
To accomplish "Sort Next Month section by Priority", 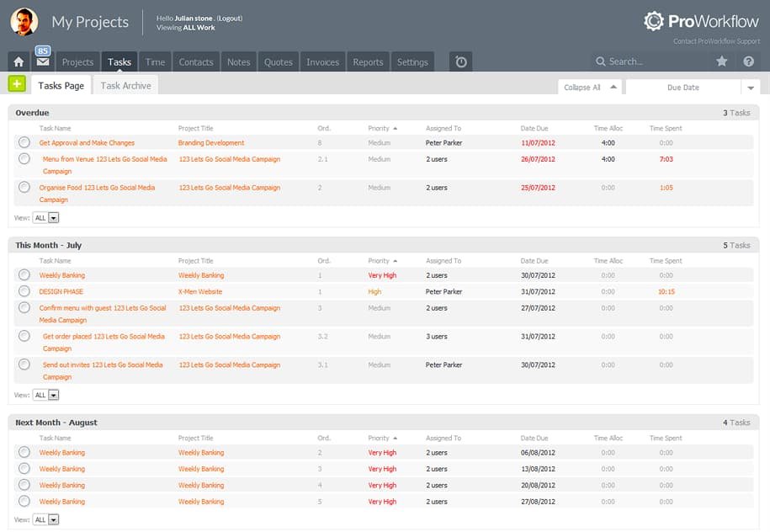I will (382, 439).
